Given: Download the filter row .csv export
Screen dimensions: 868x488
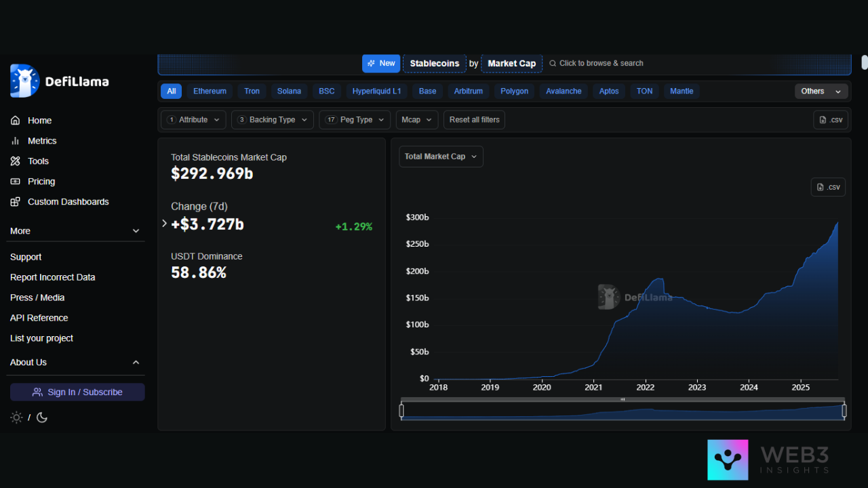Looking at the screenshot, I should [831, 120].
